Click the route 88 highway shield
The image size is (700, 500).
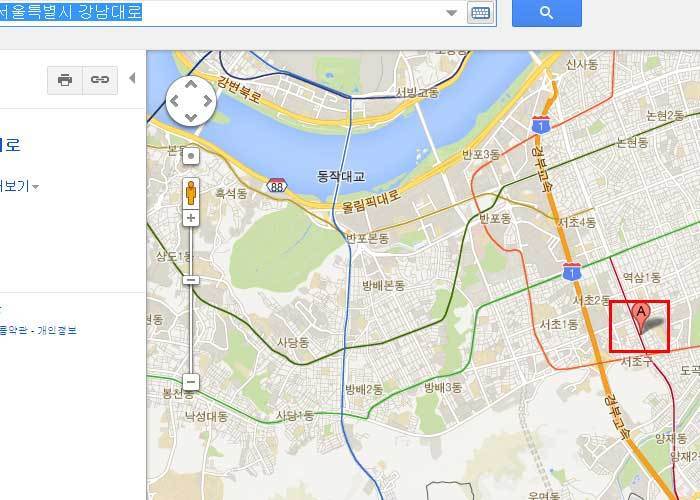277,186
